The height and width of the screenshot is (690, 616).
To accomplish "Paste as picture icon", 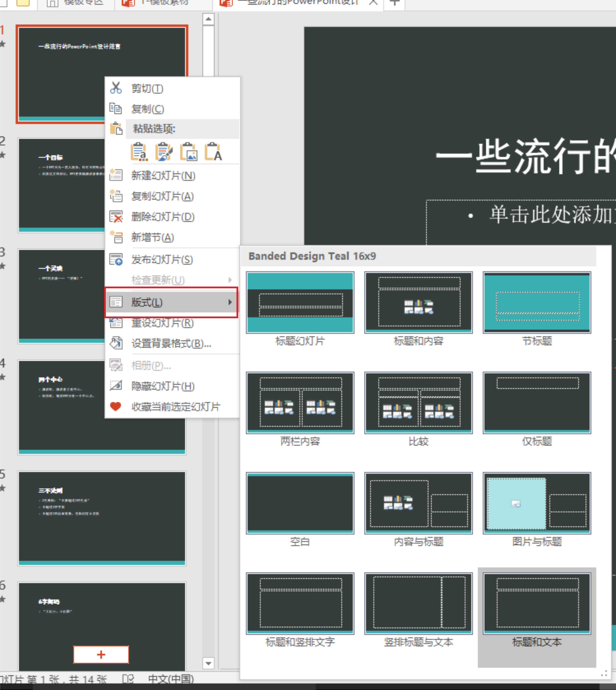I will [188, 151].
